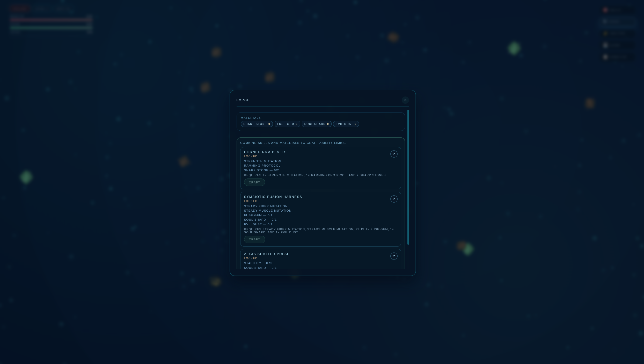Craft the Symbiotic Fusion Harness
Image resolution: width=644 pixels, height=364 pixels.
tap(254, 239)
